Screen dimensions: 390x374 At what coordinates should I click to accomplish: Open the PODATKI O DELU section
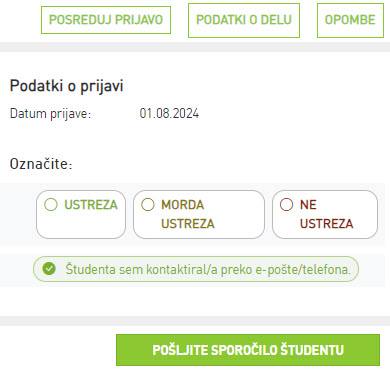(244, 20)
